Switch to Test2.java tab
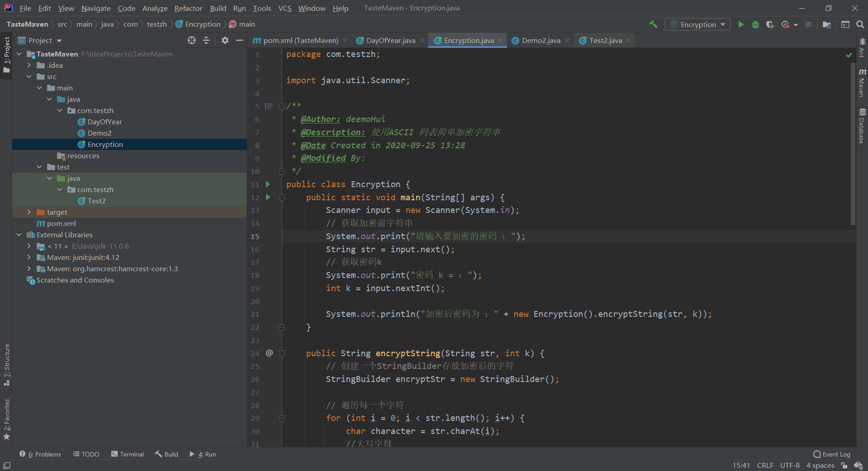Image resolution: width=868 pixels, height=471 pixels. tap(605, 40)
